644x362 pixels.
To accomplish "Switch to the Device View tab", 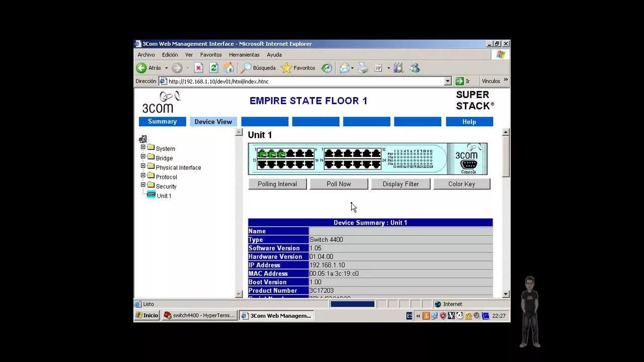I will click(213, 122).
